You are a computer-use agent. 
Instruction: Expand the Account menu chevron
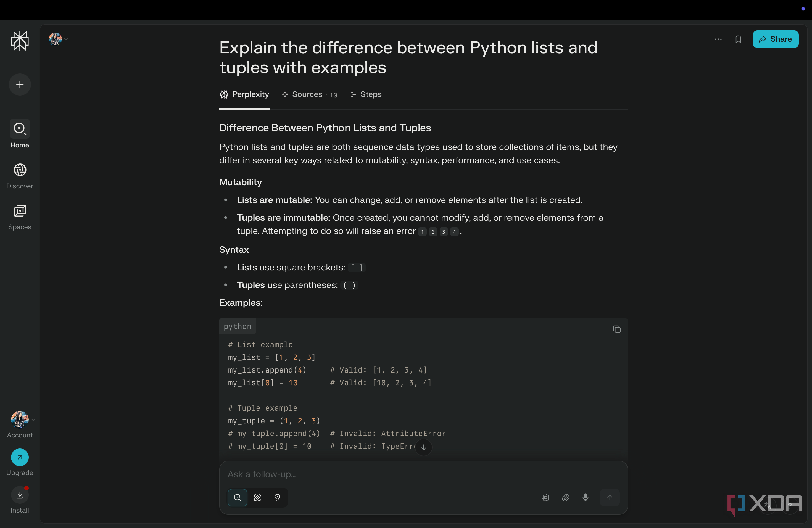[x=33, y=419]
